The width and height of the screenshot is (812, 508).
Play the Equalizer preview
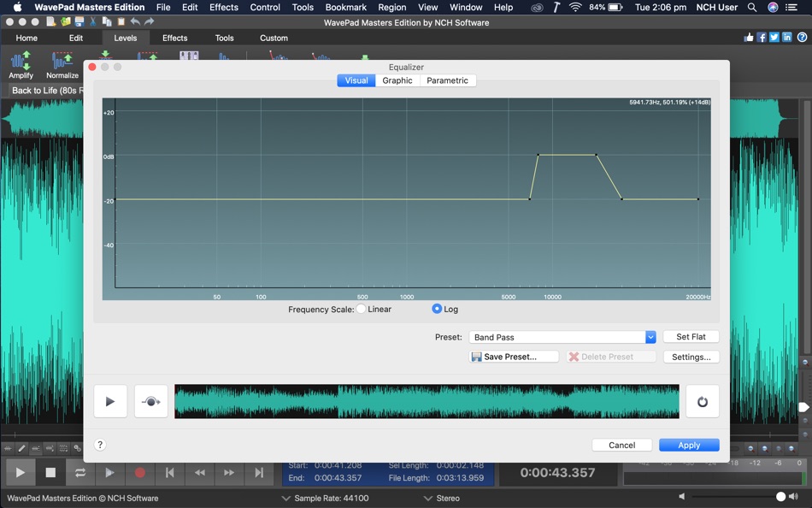(110, 401)
